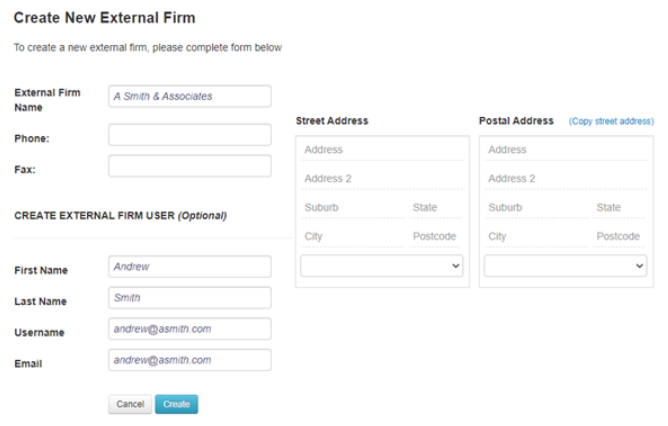Click Street Address Suburb field
Screen dimensions: 668x426
pos(350,208)
